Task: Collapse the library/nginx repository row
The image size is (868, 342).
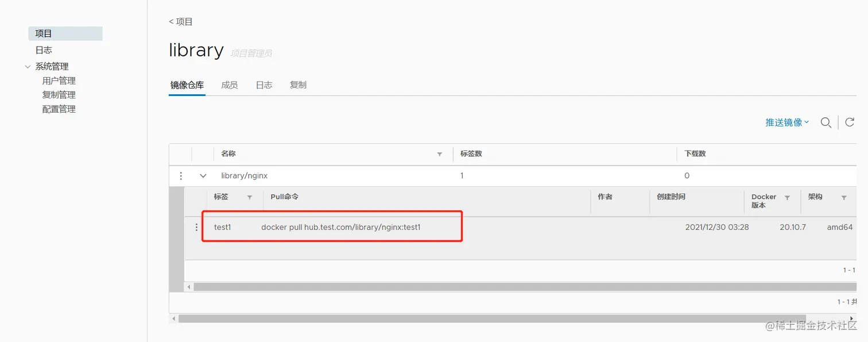Action: point(203,176)
